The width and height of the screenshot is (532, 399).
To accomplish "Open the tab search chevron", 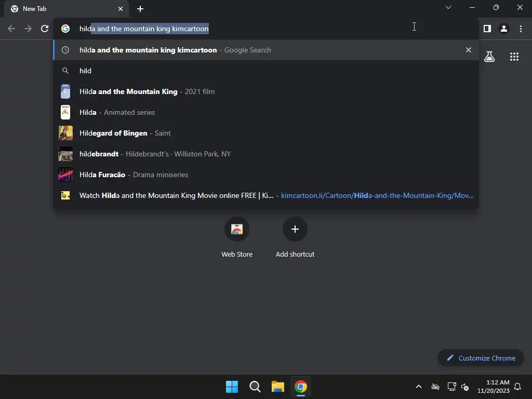I will 448,7.
